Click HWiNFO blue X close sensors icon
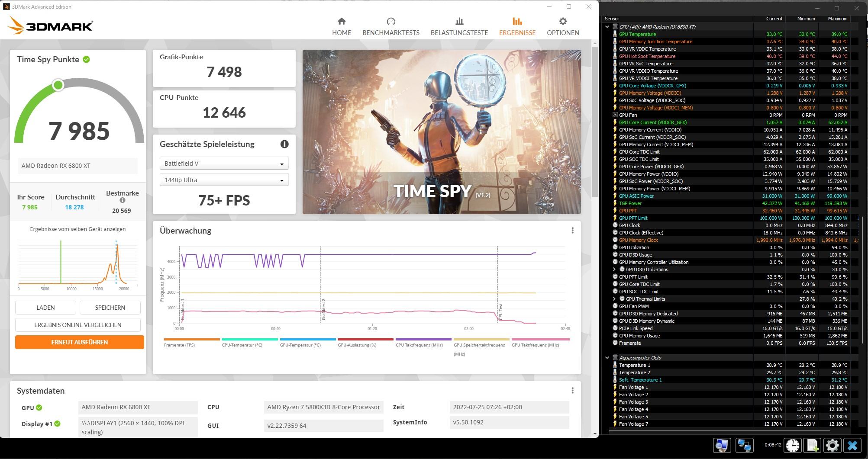The height and width of the screenshot is (459, 868). pyautogui.click(x=852, y=445)
